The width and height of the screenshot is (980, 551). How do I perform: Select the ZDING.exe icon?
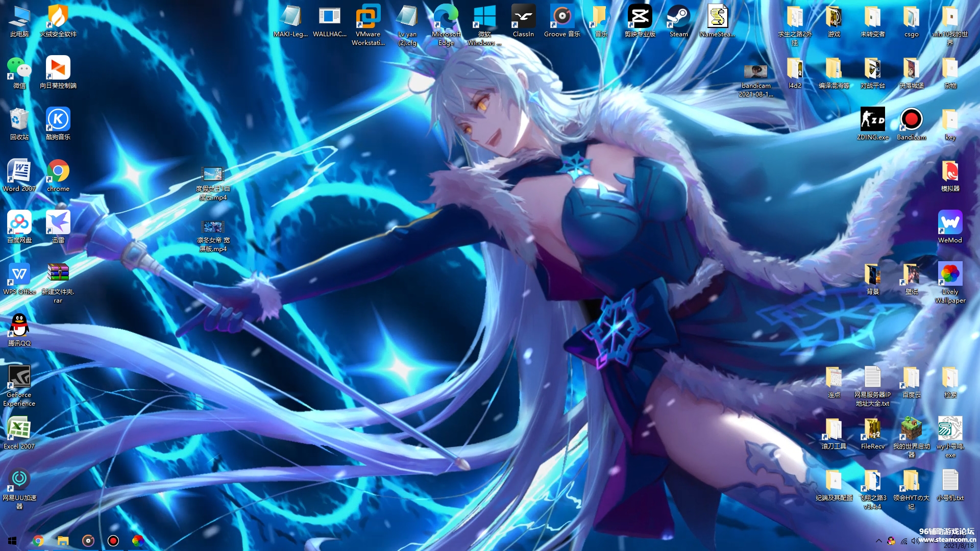pos(872,121)
